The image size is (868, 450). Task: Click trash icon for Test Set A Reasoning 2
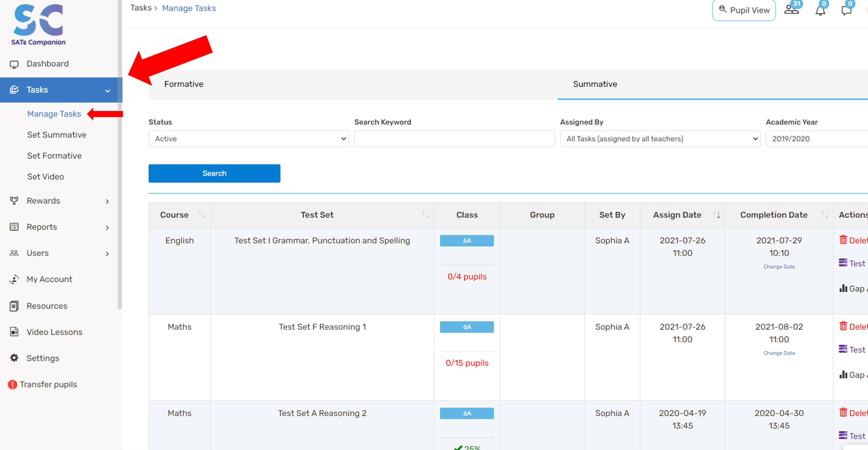click(843, 412)
